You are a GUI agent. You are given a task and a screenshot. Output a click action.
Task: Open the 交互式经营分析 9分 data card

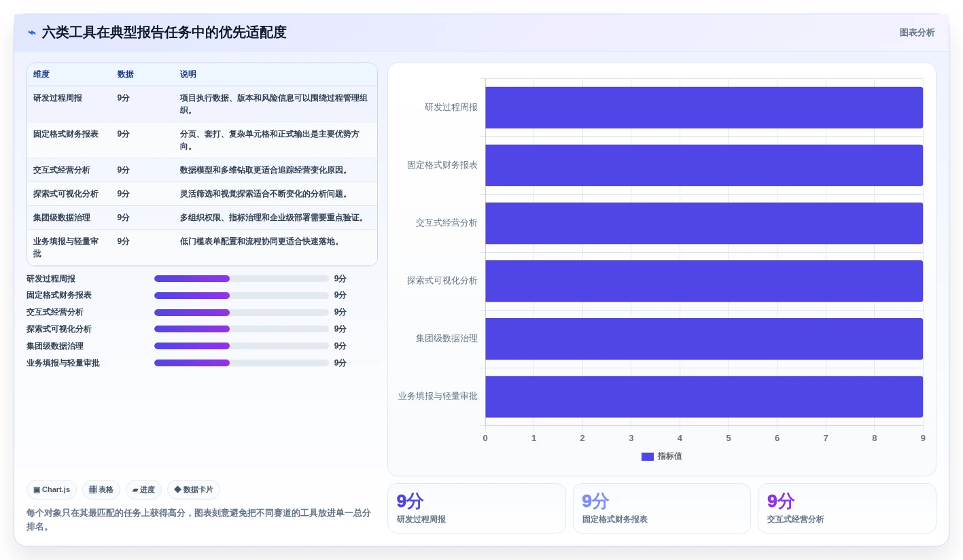click(x=847, y=508)
